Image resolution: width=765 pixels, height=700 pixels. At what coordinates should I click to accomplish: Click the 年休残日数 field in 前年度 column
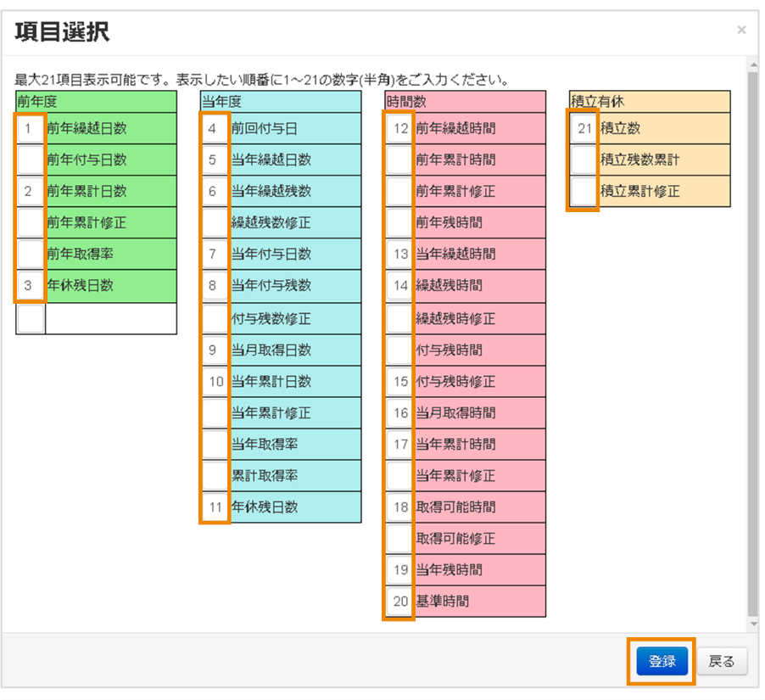point(31,286)
